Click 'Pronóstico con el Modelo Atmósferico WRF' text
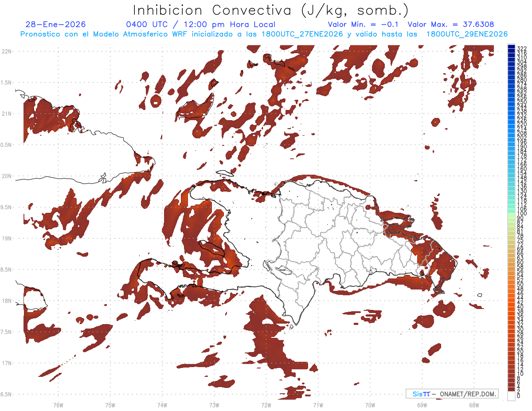532x411 pixels. (105, 34)
